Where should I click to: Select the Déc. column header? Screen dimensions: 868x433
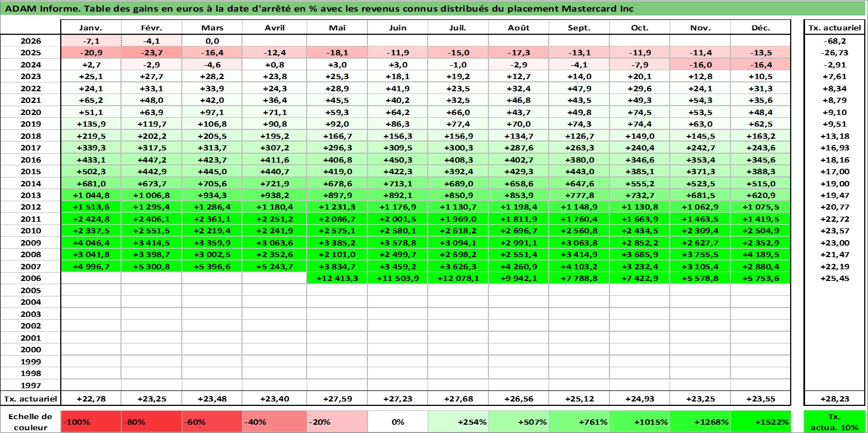pos(761,28)
